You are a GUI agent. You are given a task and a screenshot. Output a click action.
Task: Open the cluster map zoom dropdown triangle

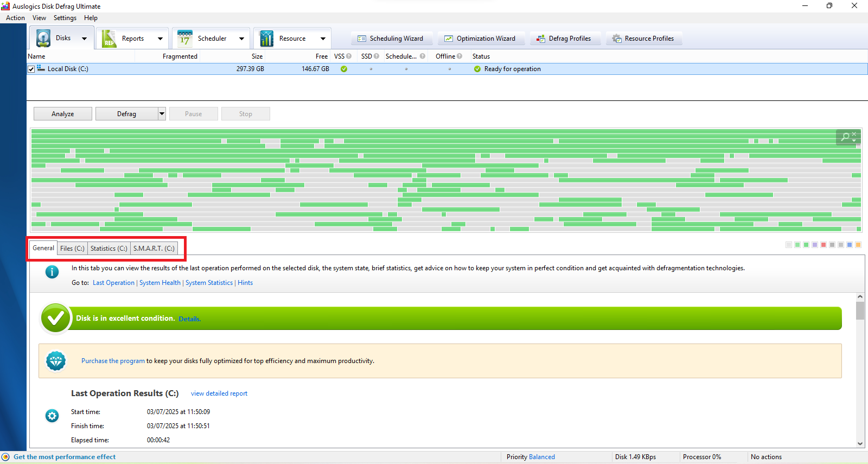[854, 141]
